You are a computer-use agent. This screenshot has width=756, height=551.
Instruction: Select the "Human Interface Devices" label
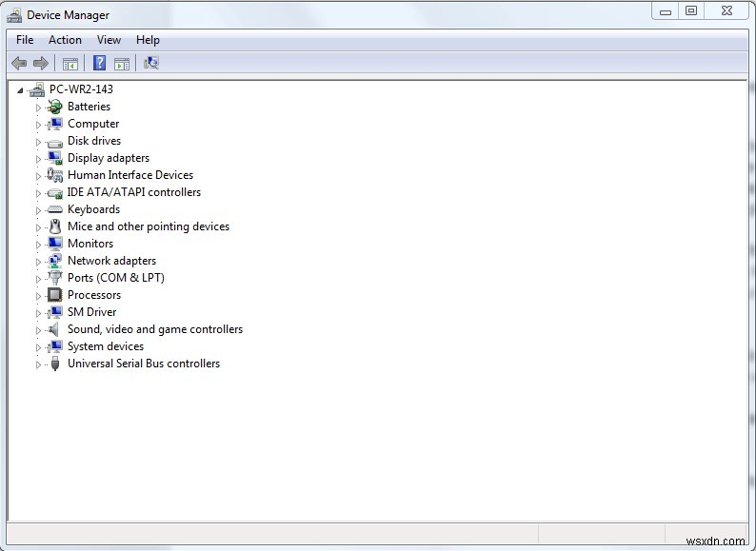(130, 175)
